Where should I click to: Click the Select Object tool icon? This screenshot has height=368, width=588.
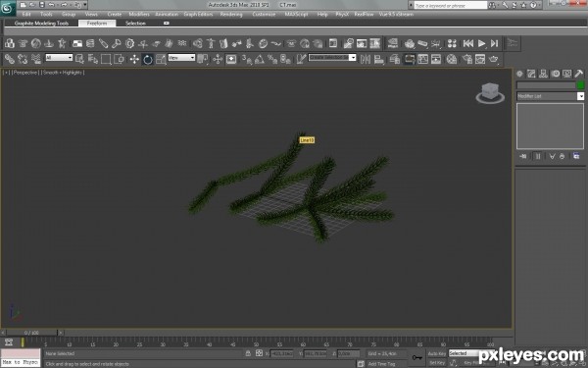[x=79, y=59]
